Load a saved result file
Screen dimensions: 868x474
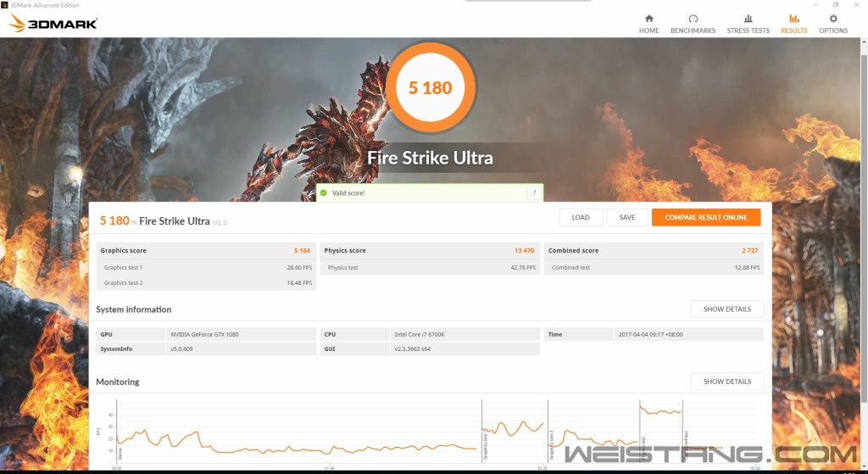(581, 218)
